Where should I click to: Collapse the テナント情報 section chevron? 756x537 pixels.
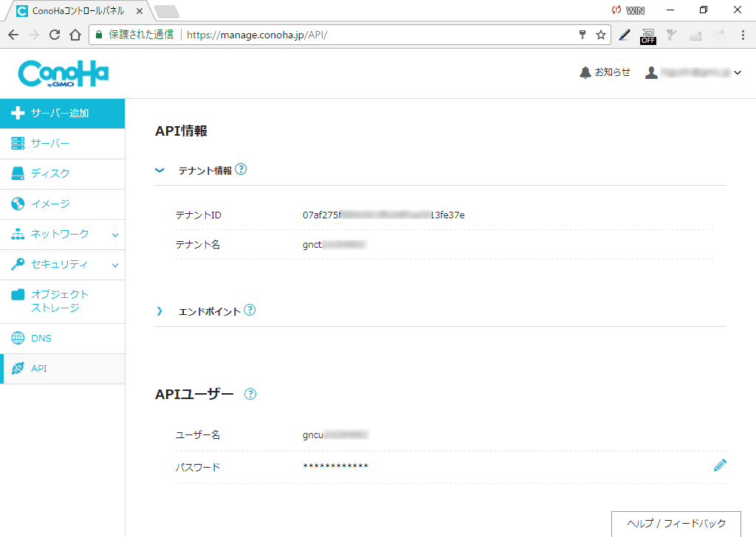tap(159, 170)
